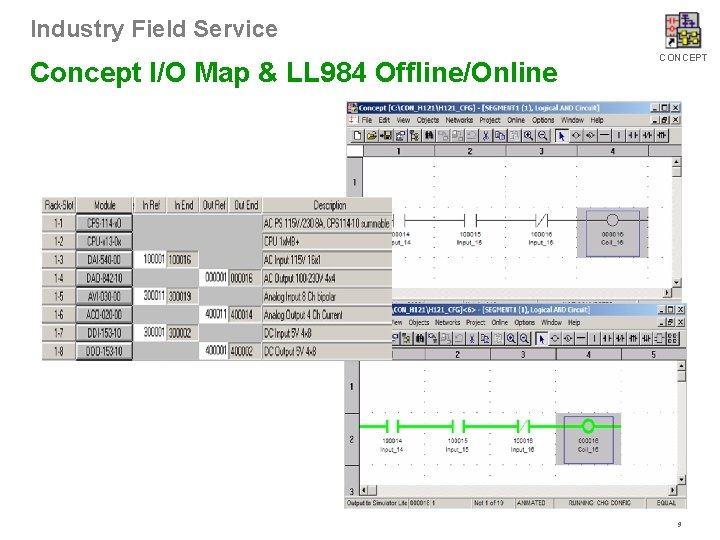The image size is (720, 540).
Task: Click scroll-down arrow in upper ladder window
Action: point(676,282)
